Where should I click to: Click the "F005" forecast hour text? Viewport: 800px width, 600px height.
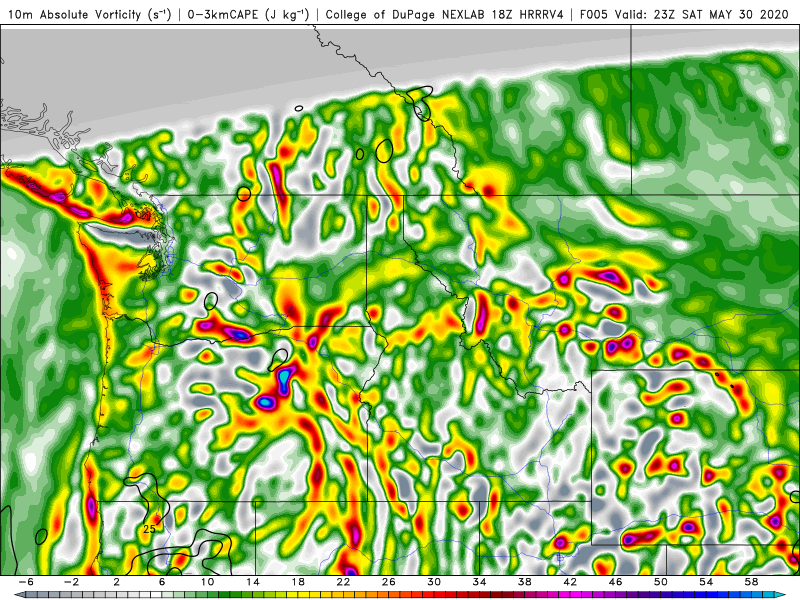(x=593, y=14)
